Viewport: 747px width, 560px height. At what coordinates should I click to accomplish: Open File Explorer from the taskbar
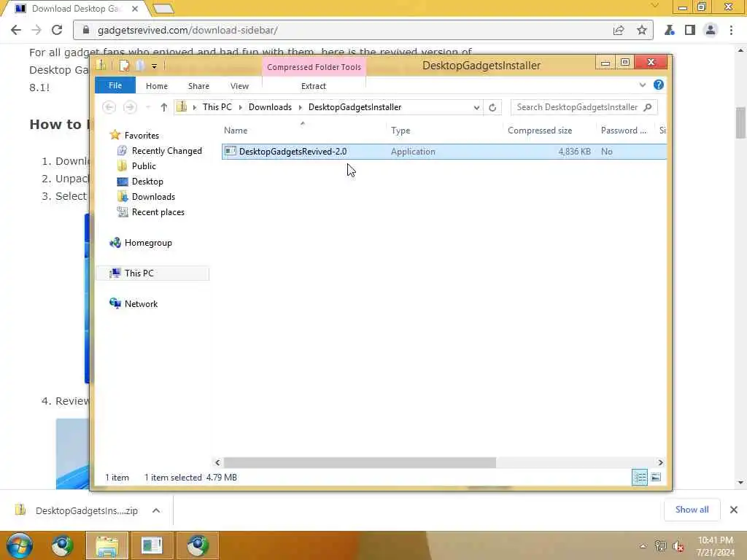tap(107, 545)
